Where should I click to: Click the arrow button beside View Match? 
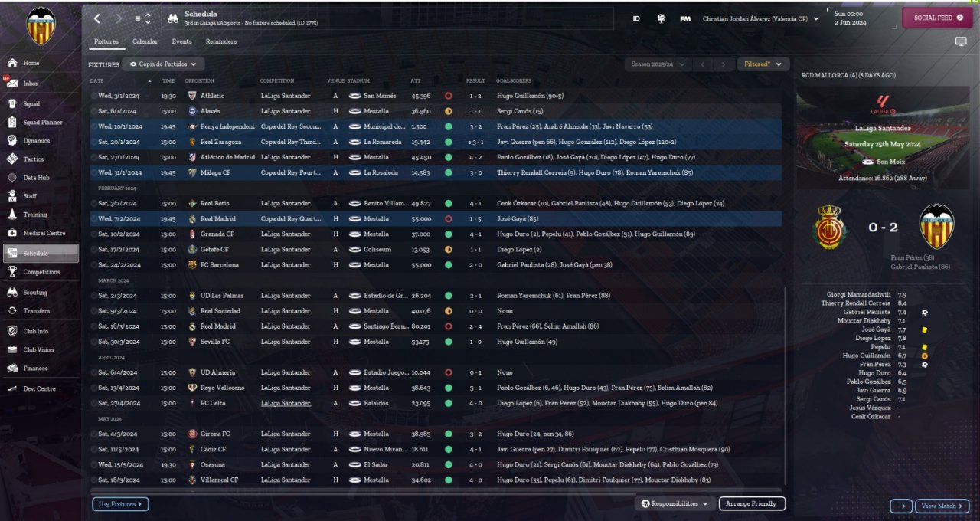(901, 506)
